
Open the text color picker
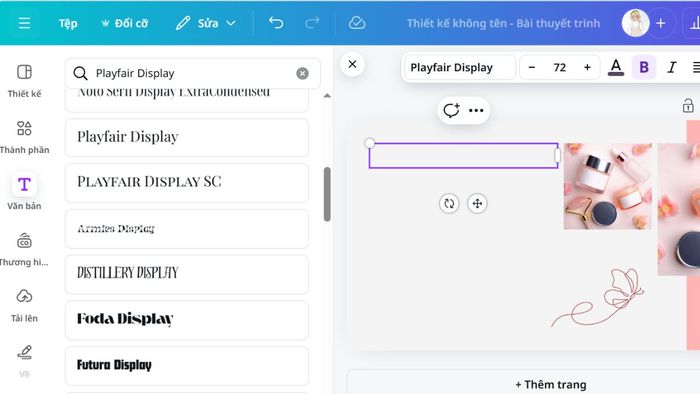[616, 67]
